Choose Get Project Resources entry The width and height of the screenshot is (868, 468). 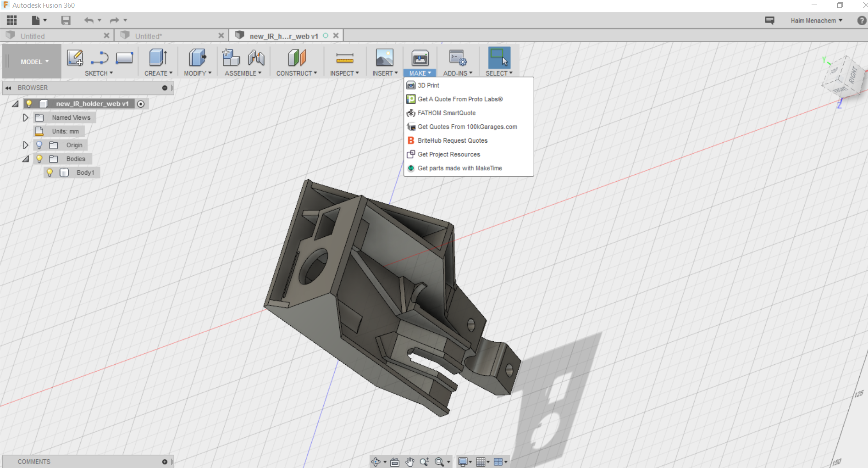click(469, 154)
